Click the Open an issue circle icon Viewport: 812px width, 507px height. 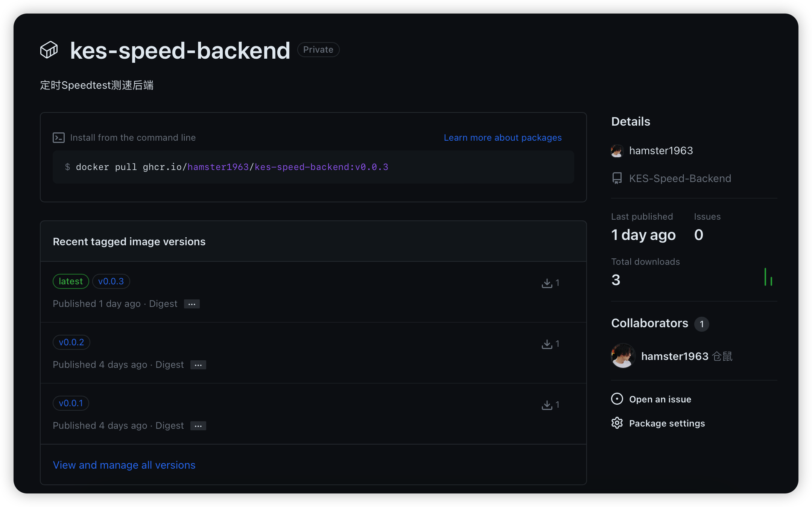click(617, 399)
